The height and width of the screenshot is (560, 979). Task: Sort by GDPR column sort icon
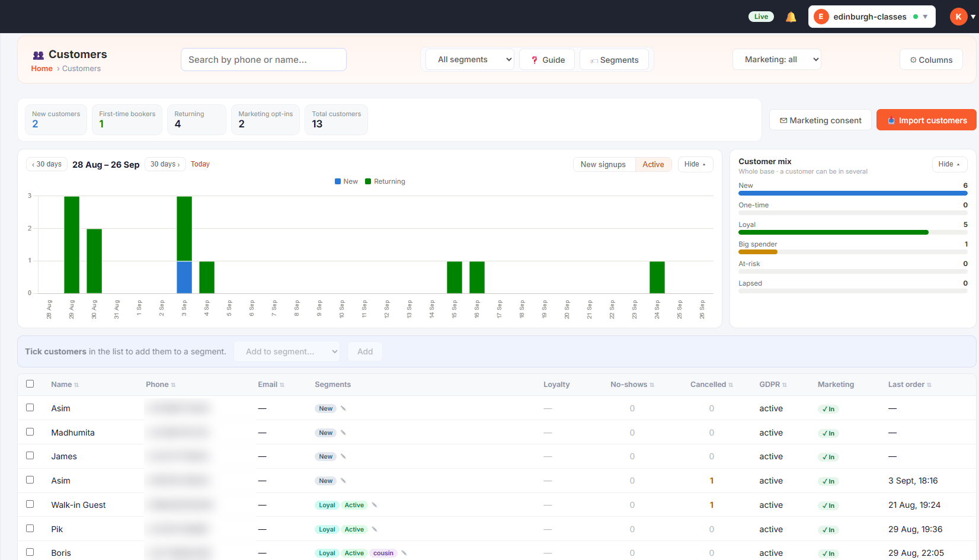click(x=785, y=385)
